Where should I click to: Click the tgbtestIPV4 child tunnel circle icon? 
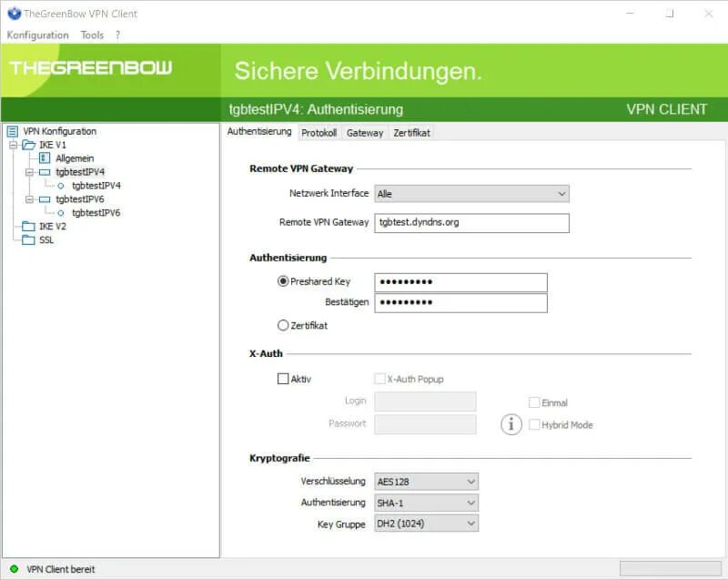61,186
